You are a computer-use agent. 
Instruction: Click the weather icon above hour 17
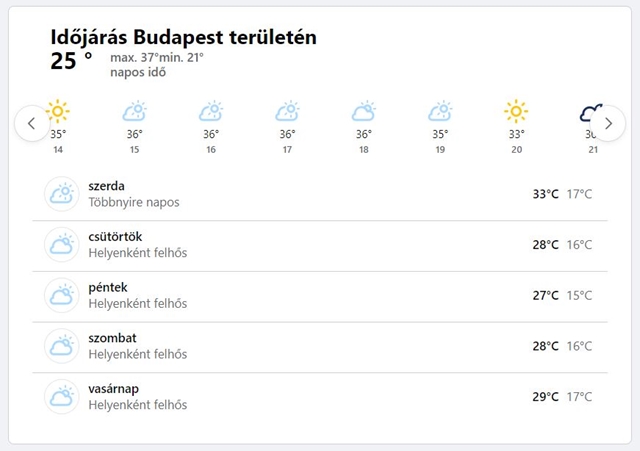click(x=287, y=111)
